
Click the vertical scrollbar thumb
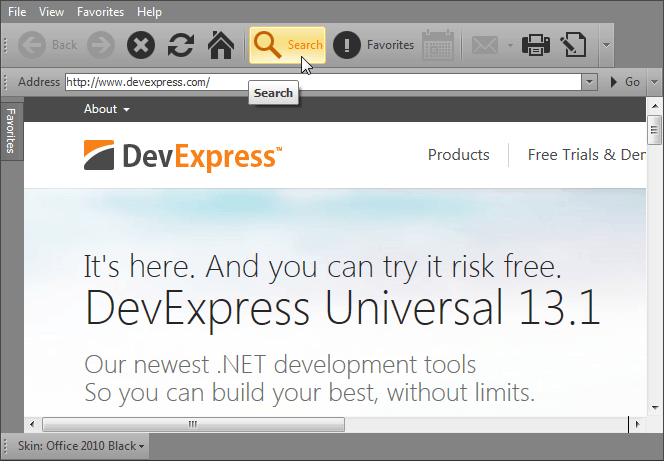tap(655, 130)
